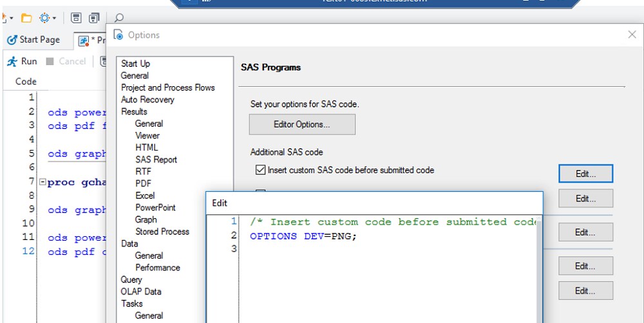The height and width of the screenshot is (323, 644).
Task: Select General under Data
Action: (149, 255)
